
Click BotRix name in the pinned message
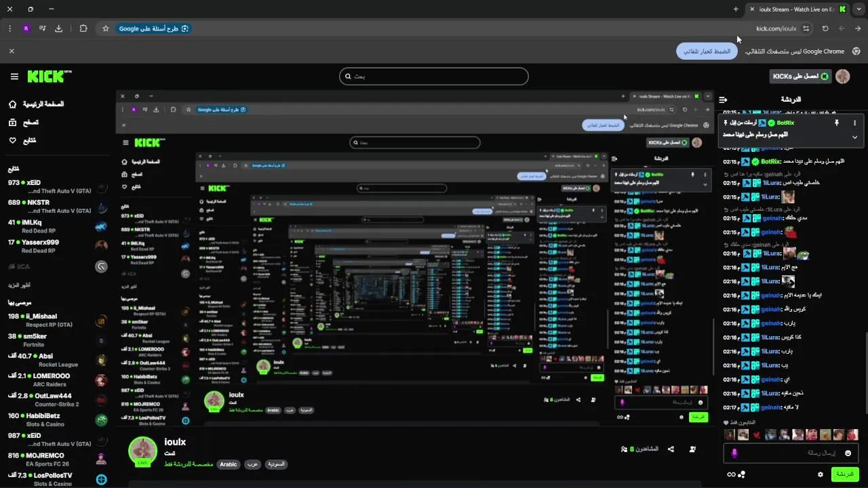(x=785, y=123)
